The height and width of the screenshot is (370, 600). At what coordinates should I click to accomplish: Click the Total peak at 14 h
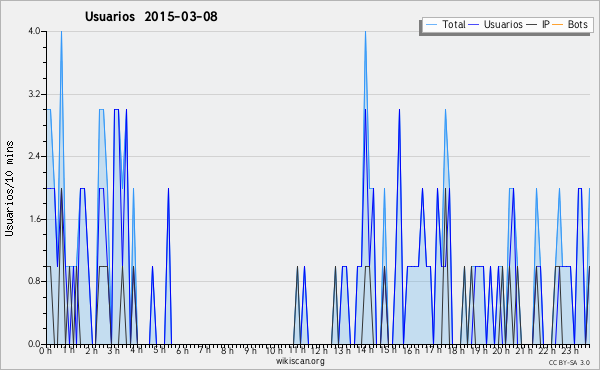[365, 32]
